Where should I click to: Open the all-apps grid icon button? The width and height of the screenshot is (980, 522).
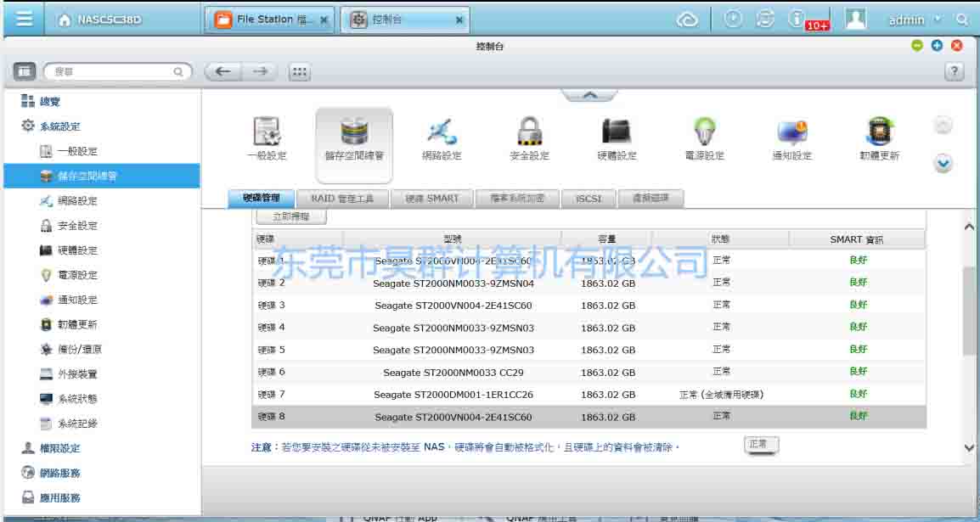point(299,72)
